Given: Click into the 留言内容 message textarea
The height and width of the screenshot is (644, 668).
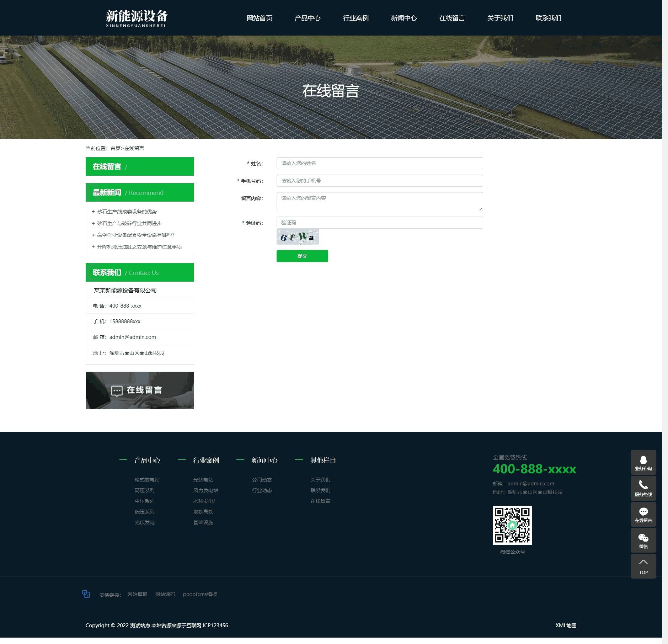Looking at the screenshot, I should (379, 202).
